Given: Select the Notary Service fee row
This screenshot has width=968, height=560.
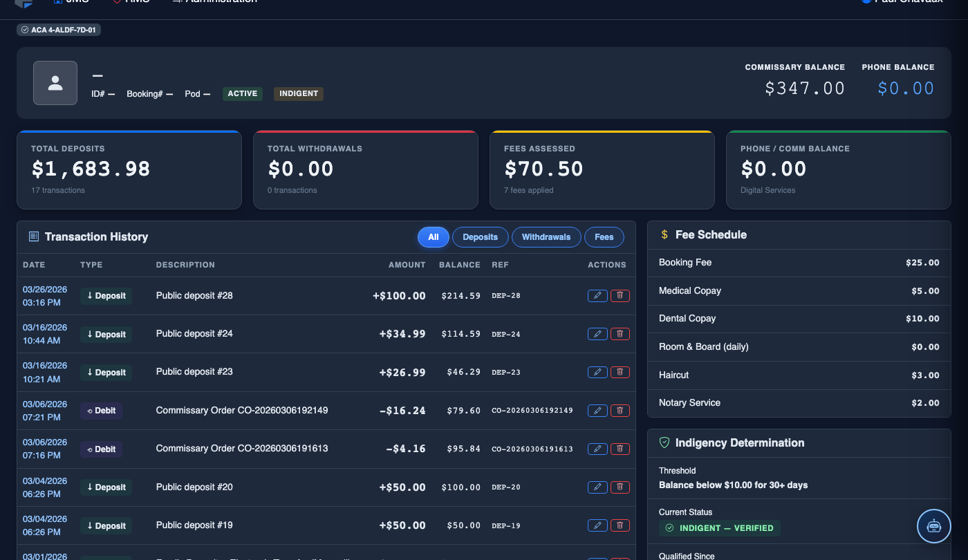Looking at the screenshot, I should [x=799, y=403].
